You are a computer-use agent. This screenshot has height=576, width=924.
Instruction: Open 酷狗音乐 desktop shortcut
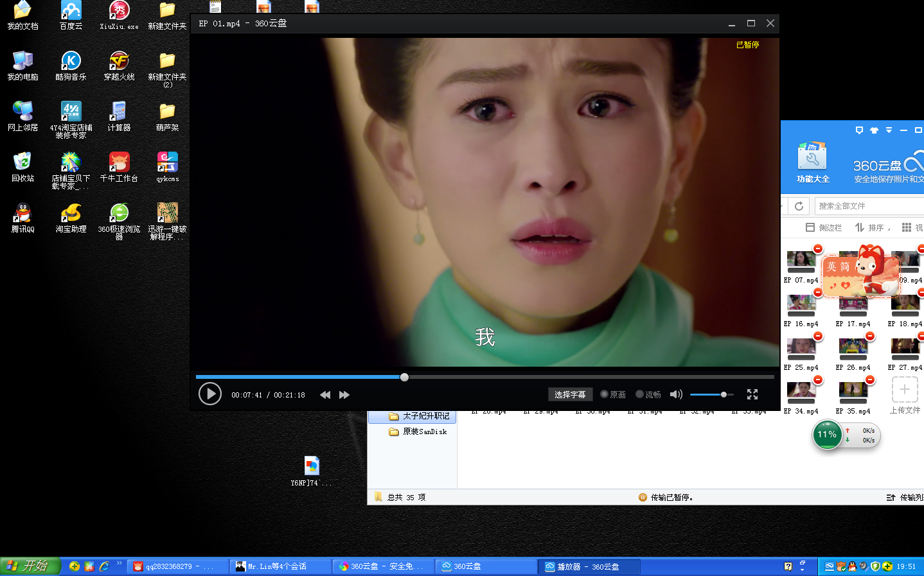[71, 66]
